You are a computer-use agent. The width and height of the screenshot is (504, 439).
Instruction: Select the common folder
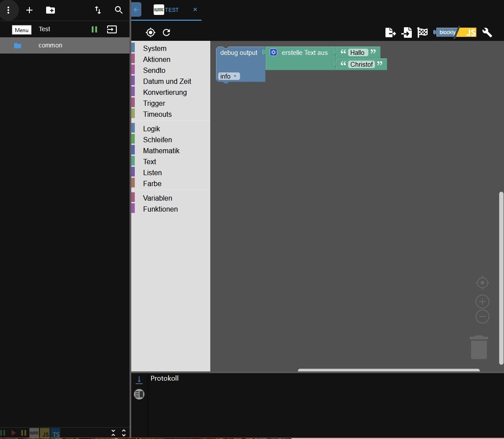tap(65, 45)
